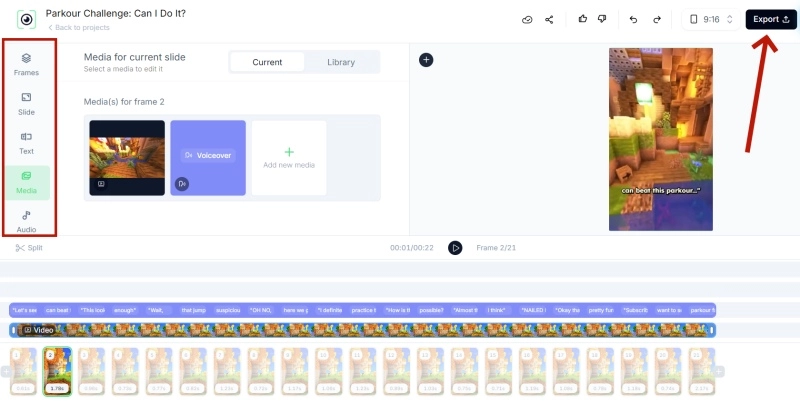
Task: Click the thumbs down icon
Action: (601, 19)
